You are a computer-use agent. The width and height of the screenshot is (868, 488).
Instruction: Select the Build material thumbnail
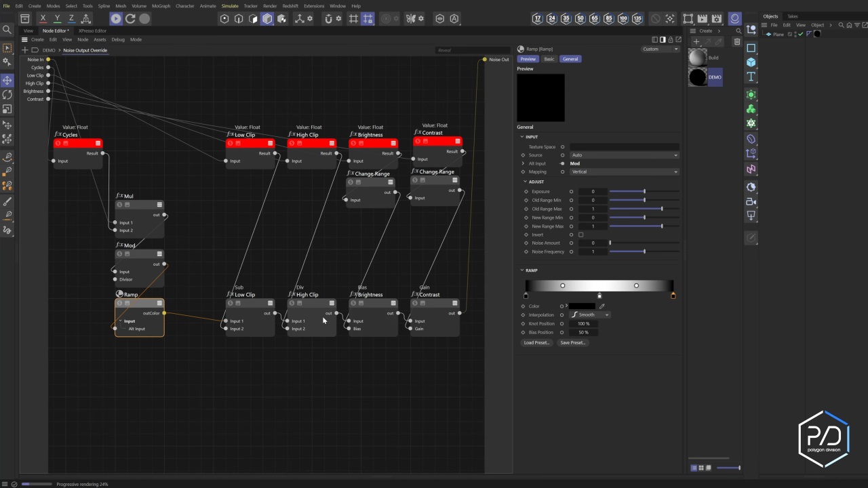698,58
